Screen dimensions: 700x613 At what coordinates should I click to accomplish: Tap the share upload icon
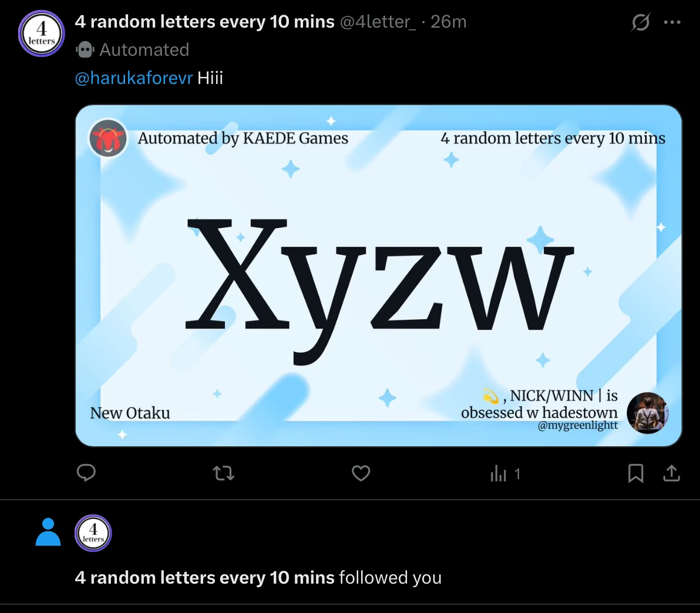pos(671,473)
